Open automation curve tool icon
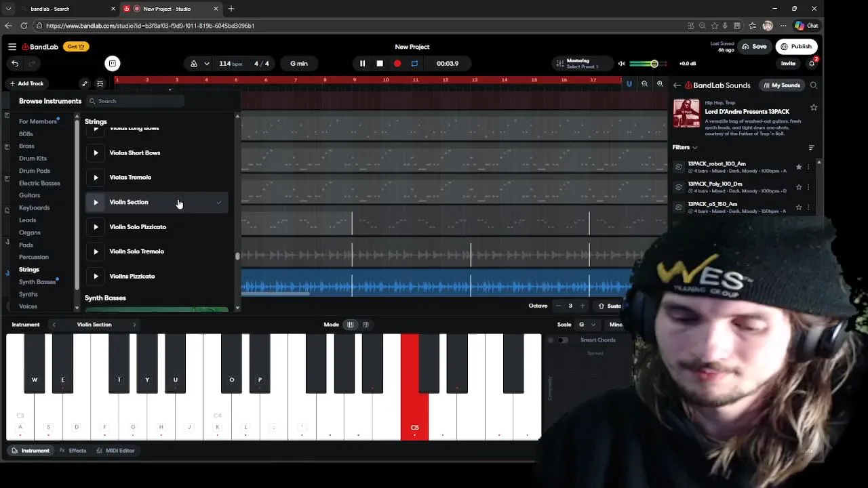 (84, 83)
